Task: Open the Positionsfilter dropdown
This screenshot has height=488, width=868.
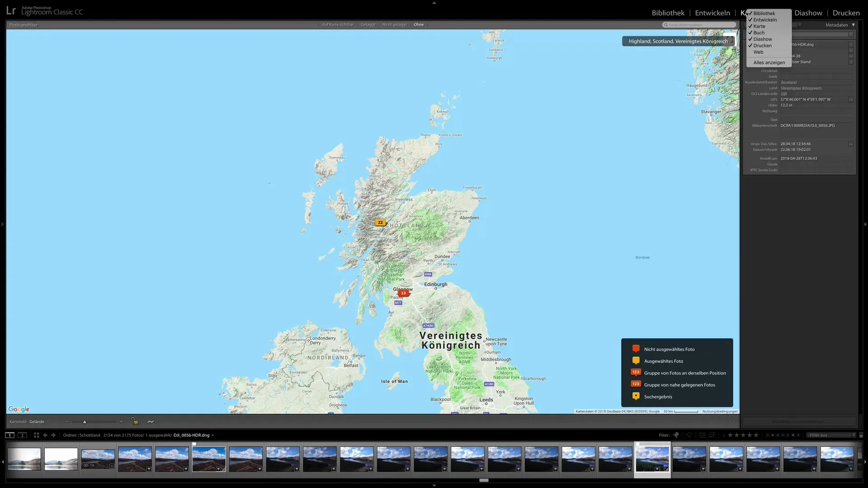Action: (23, 24)
